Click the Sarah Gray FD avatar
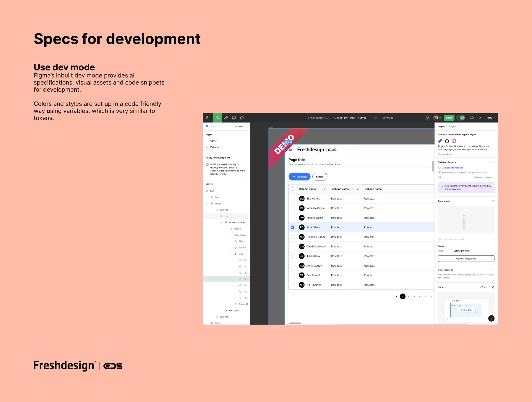This screenshot has height=402, width=532. tap(301, 227)
